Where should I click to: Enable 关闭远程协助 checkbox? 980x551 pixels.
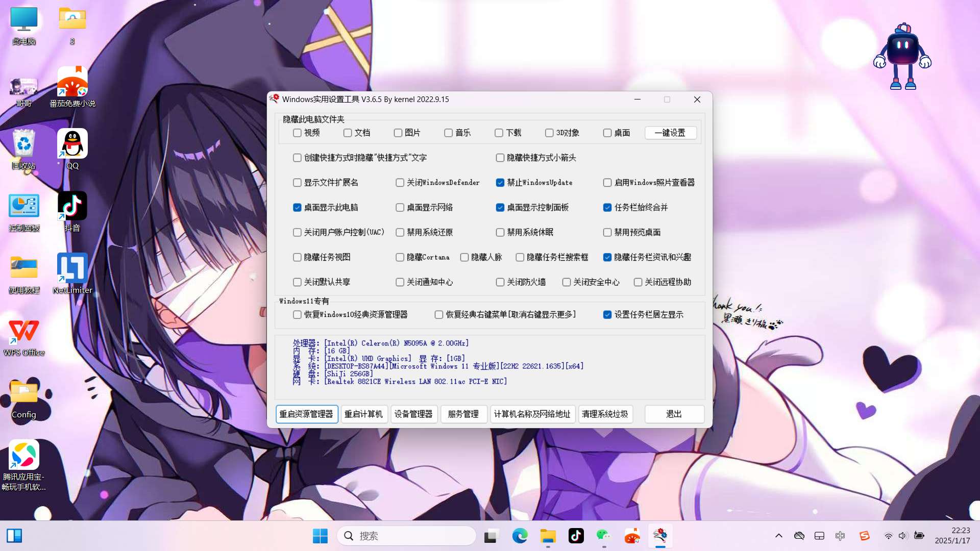coord(638,282)
